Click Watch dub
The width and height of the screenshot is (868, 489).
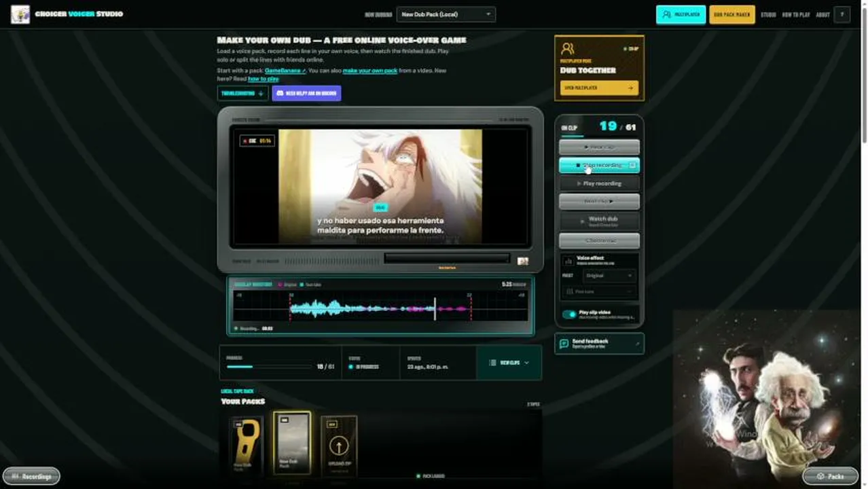coord(599,221)
